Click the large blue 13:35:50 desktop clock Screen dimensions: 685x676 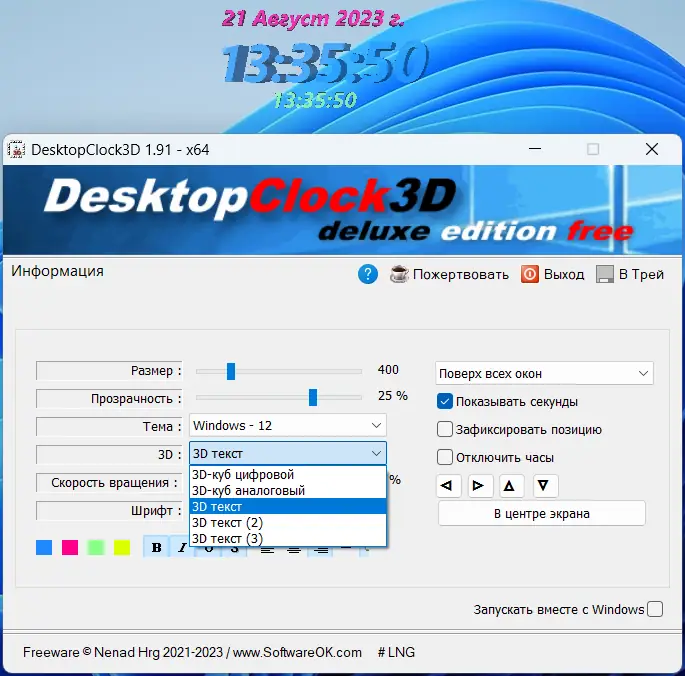(x=325, y=63)
